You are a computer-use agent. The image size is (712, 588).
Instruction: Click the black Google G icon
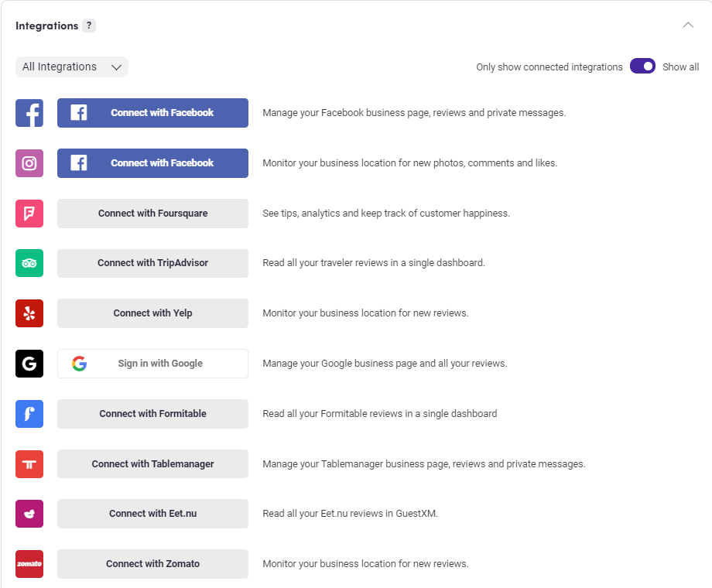pyautogui.click(x=29, y=364)
